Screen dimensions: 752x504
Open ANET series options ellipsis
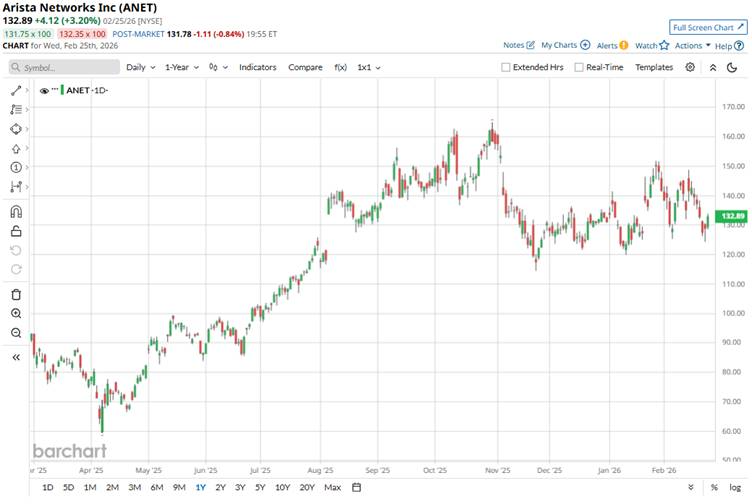(55, 89)
